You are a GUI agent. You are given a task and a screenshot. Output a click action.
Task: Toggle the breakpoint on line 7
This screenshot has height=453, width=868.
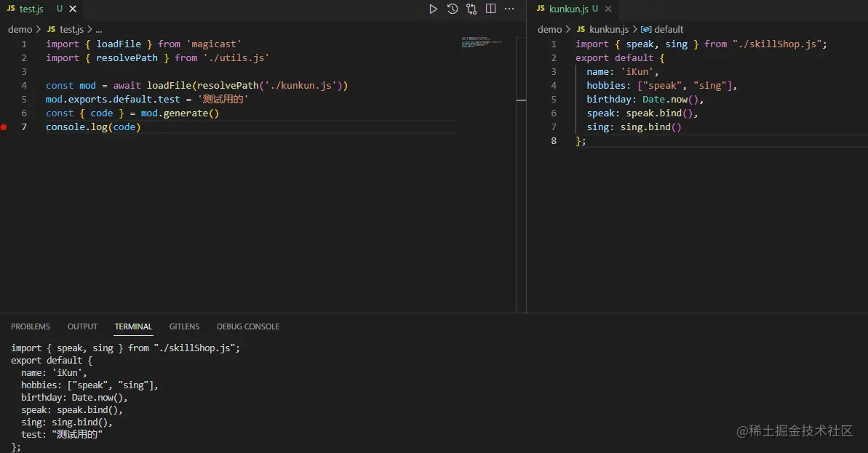click(4, 127)
